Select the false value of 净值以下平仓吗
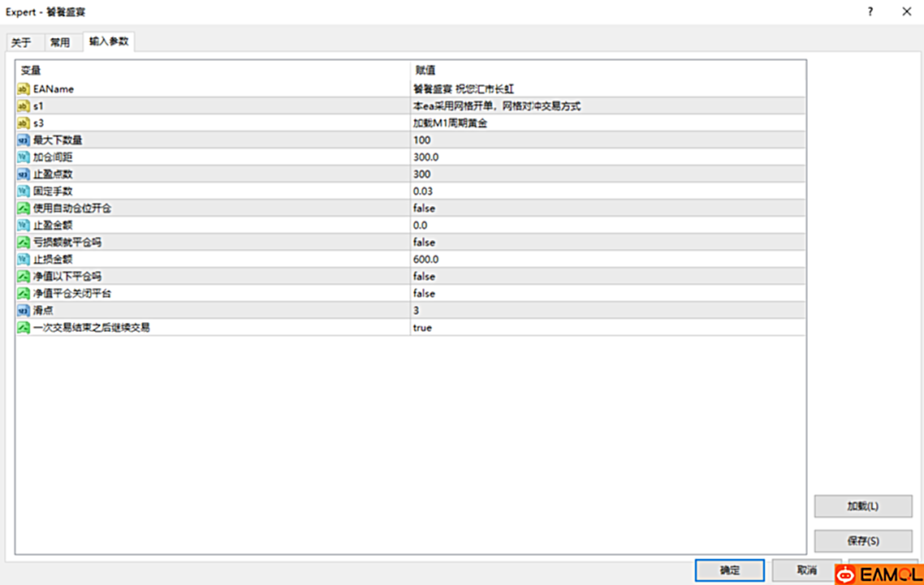 pyautogui.click(x=424, y=277)
